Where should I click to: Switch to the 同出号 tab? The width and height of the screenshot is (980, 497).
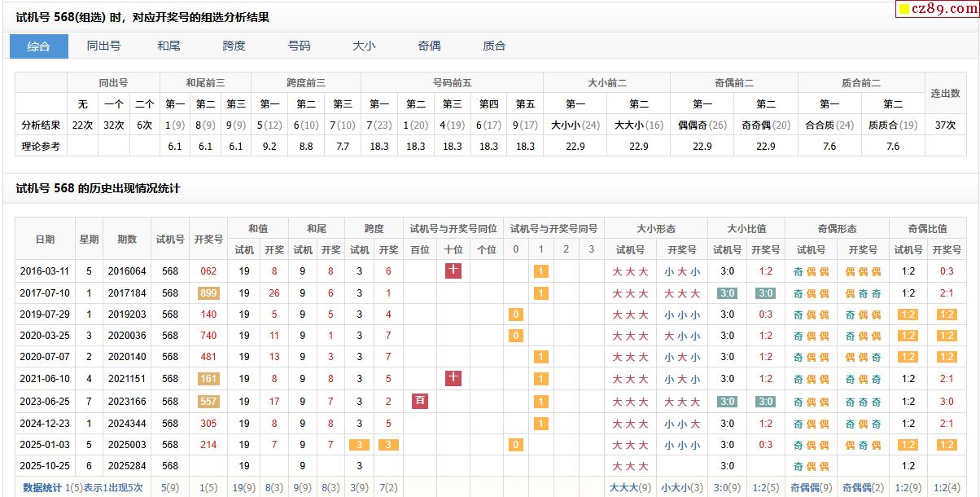coord(103,46)
